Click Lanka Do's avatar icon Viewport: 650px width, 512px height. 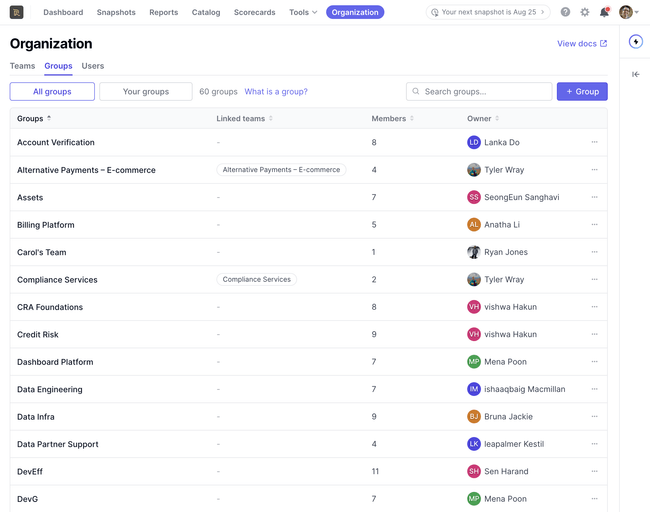coord(474,142)
